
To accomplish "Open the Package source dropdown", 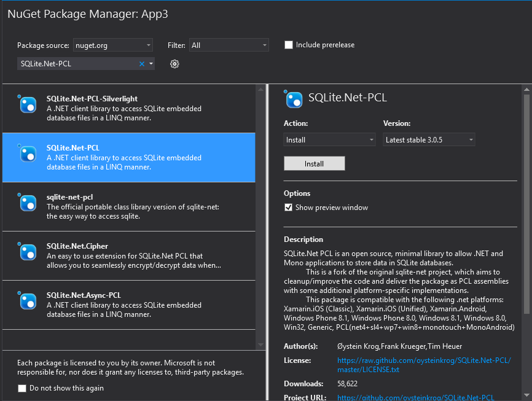I will 112,45.
